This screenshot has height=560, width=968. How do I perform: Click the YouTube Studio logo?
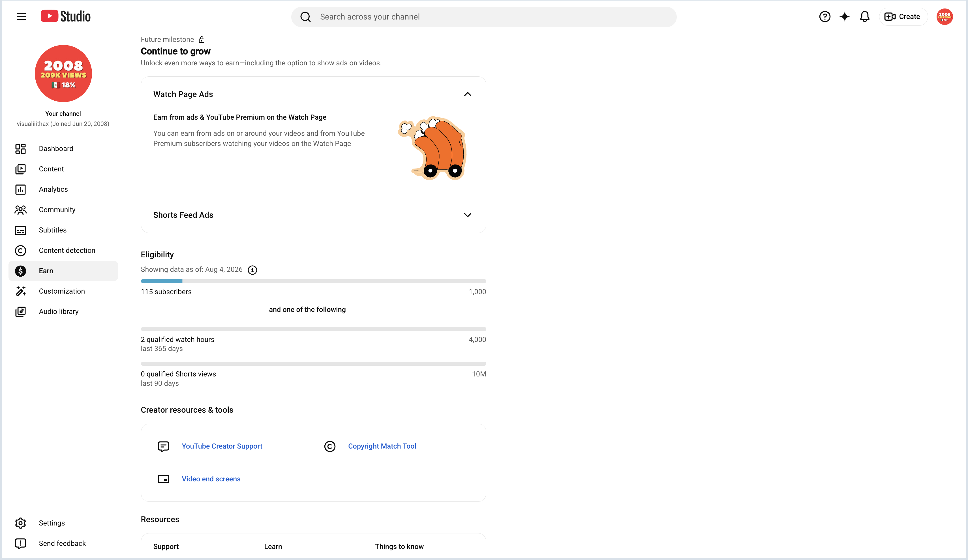tap(66, 16)
